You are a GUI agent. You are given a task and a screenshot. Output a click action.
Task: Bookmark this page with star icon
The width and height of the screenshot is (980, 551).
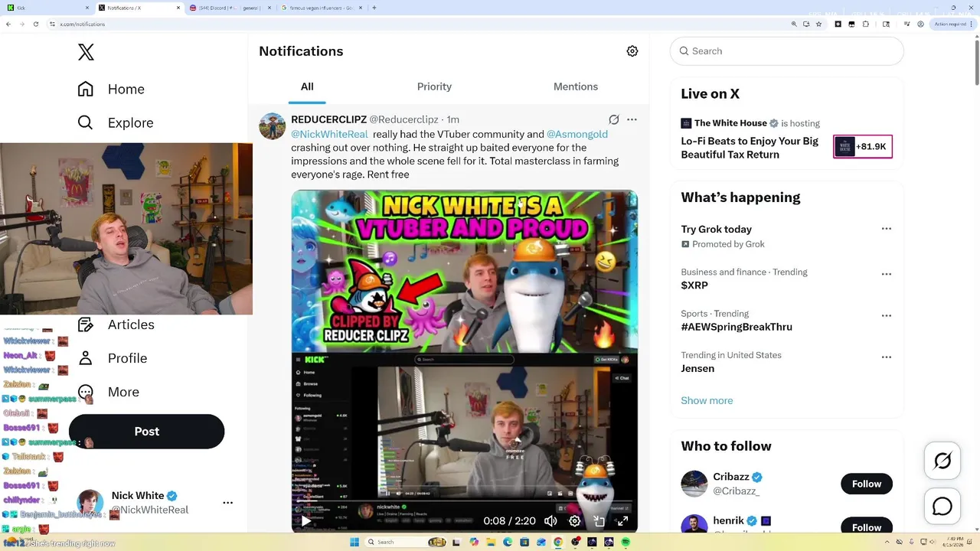coord(818,24)
